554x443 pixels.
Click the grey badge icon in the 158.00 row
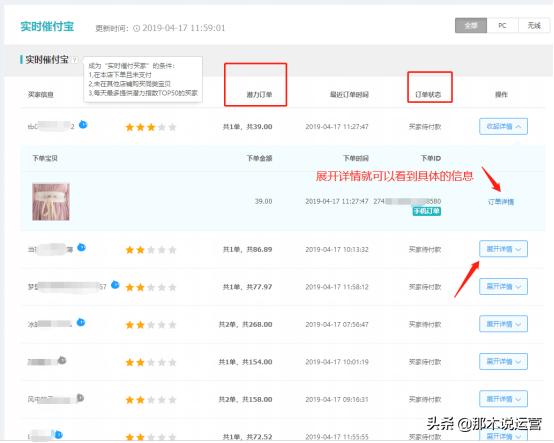(80, 398)
